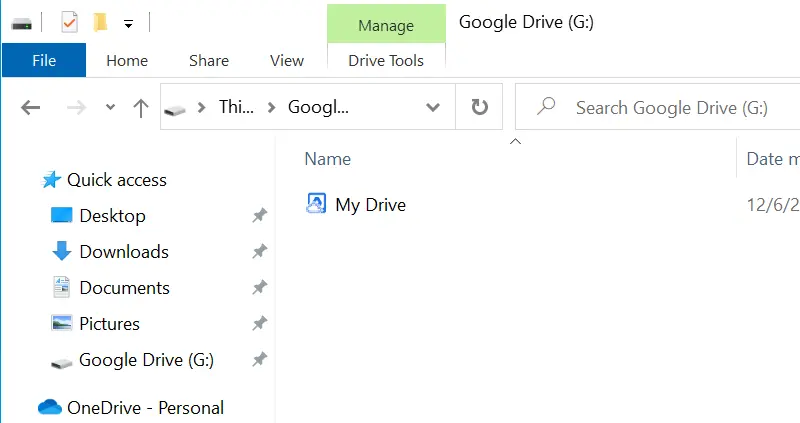Switch to the View ribbon tab
This screenshot has width=800, height=423.
tap(287, 60)
